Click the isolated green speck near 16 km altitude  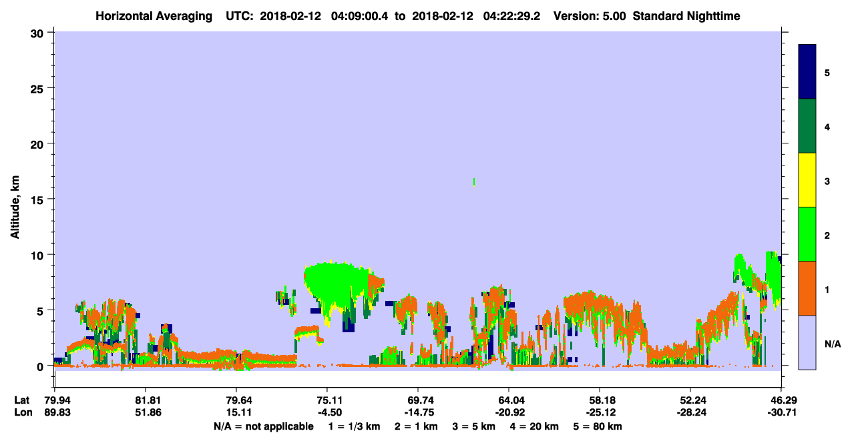474,181
